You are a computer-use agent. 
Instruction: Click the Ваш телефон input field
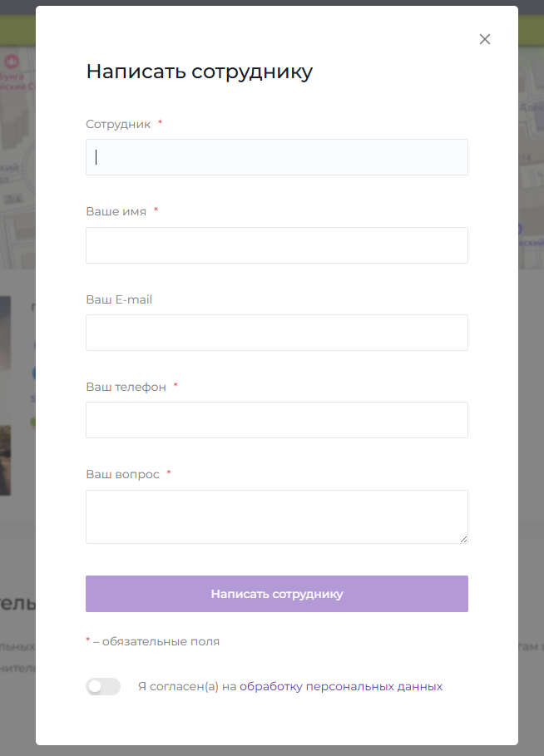[276, 420]
